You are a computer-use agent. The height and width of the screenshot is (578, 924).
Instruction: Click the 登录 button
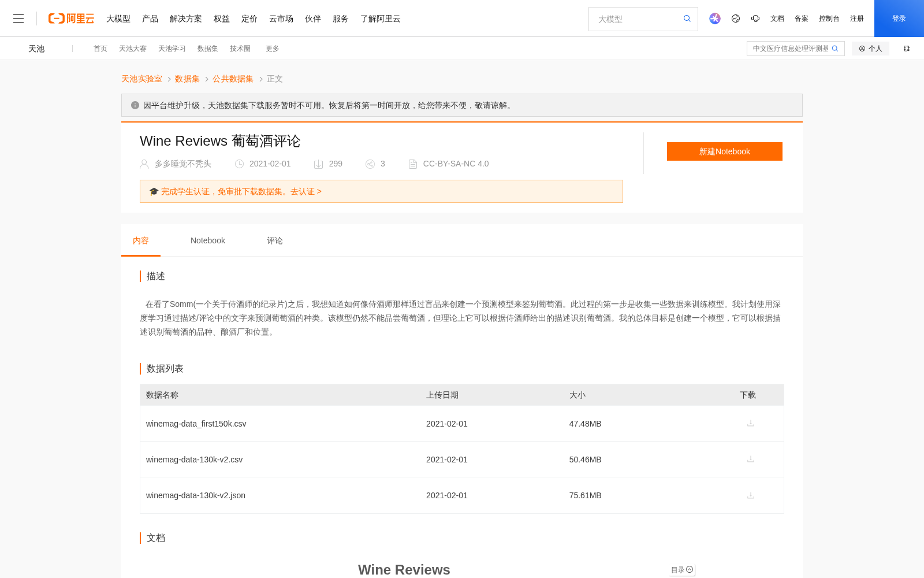click(899, 18)
